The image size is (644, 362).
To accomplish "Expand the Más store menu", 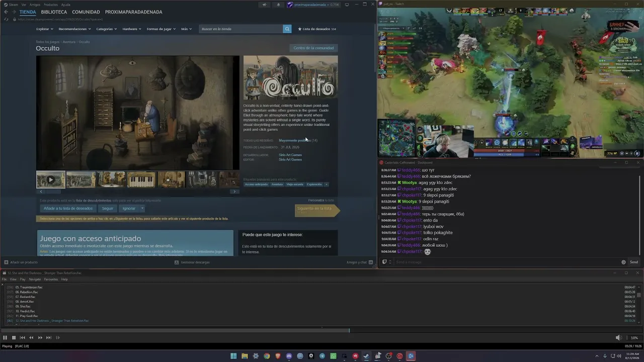I will [x=186, y=29].
